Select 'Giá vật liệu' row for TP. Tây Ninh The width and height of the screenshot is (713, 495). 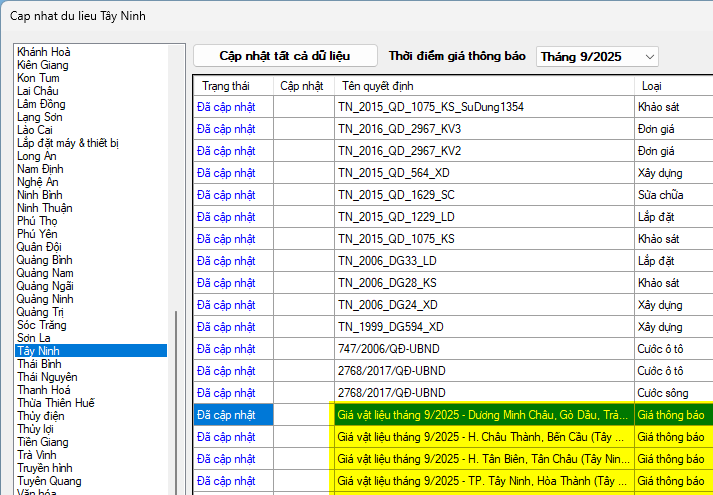pos(483,481)
